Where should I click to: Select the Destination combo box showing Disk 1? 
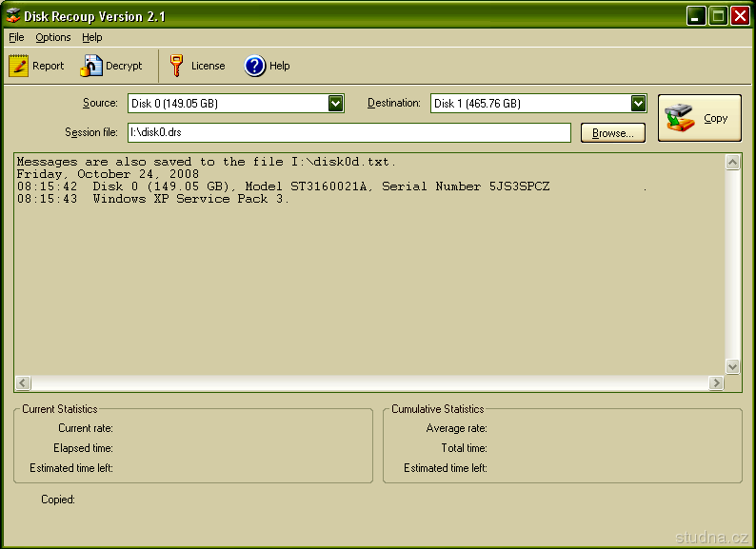[539, 103]
